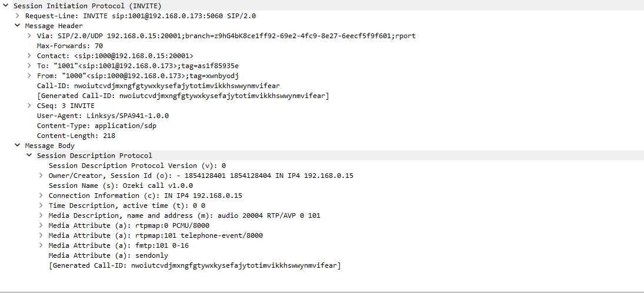Expand the rtpmap:0 PCMU/8000 attribute

coord(41,226)
